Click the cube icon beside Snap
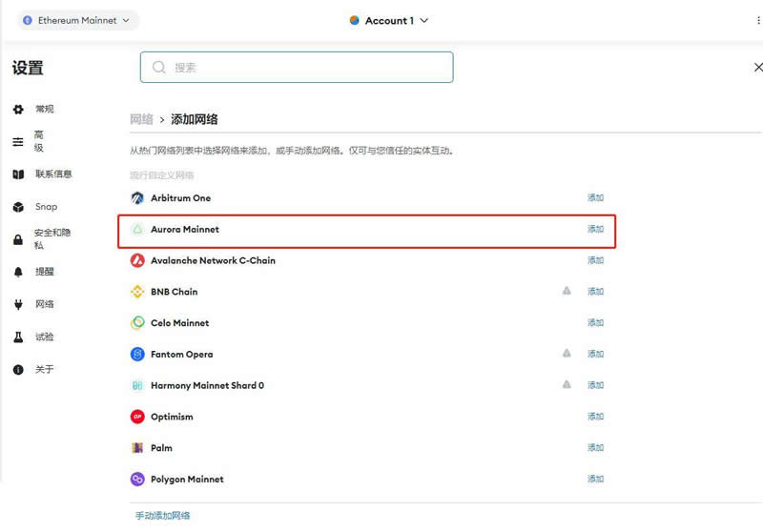This screenshot has height=532, width=763. coord(18,207)
